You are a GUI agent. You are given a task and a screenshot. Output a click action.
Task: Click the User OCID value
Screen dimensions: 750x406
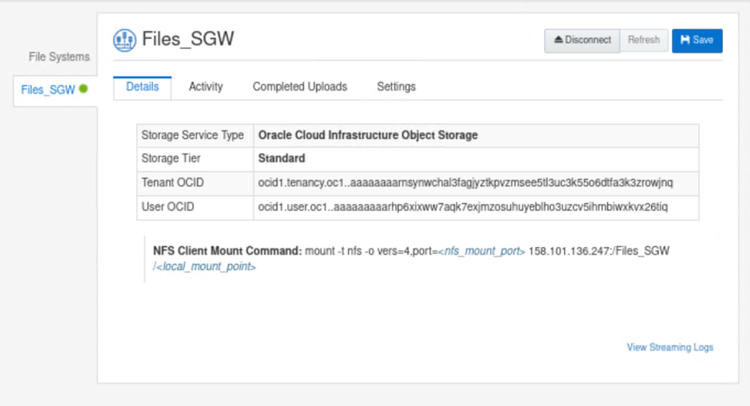click(x=462, y=207)
